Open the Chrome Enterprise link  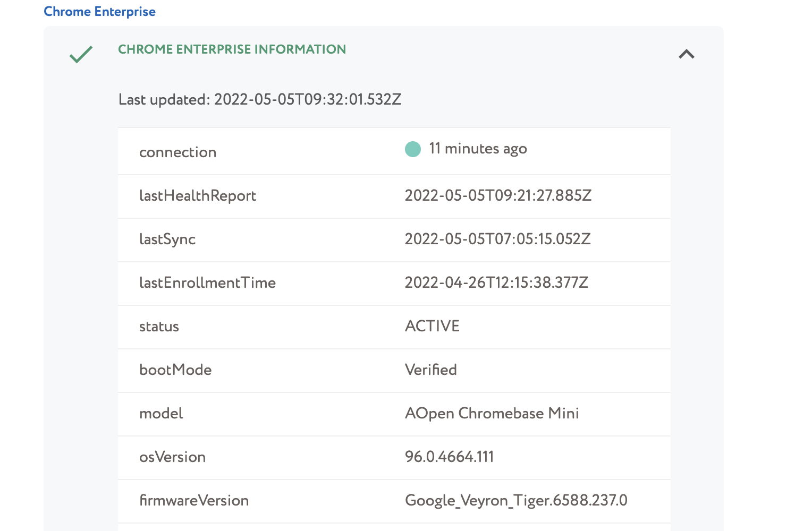pos(99,12)
